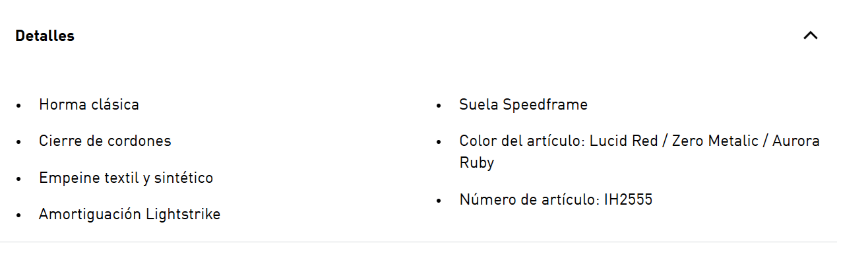Click the word Speedframe
Viewport: 868px width, 274px height.
pyautogui.click(x=545, y=104)
